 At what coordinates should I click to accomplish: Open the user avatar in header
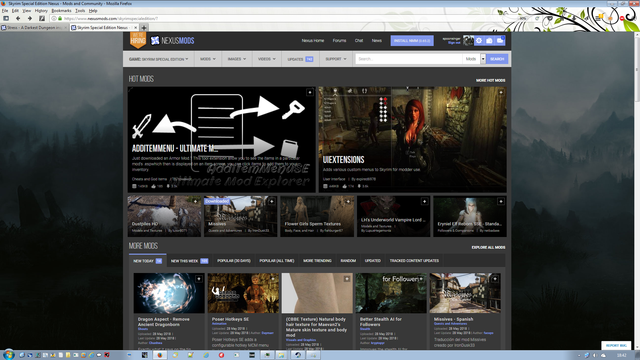[x=468, y=40]
